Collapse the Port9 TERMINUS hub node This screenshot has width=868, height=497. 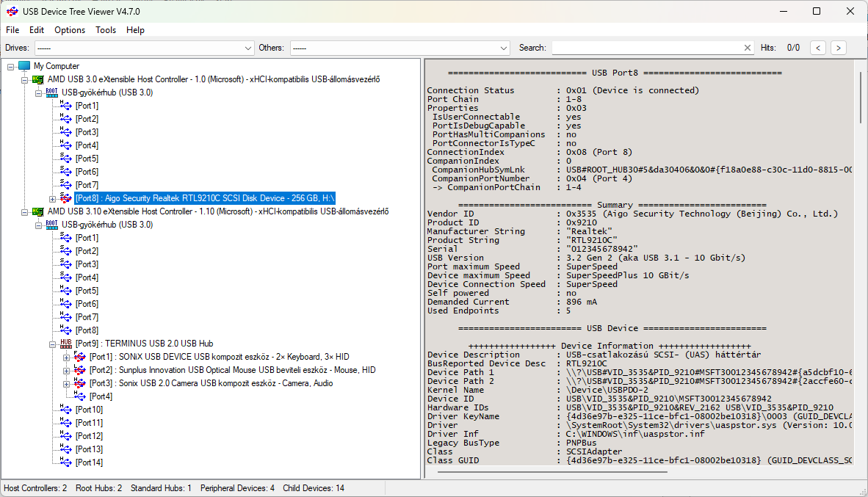pyautogui.click(x=53, y=344)
